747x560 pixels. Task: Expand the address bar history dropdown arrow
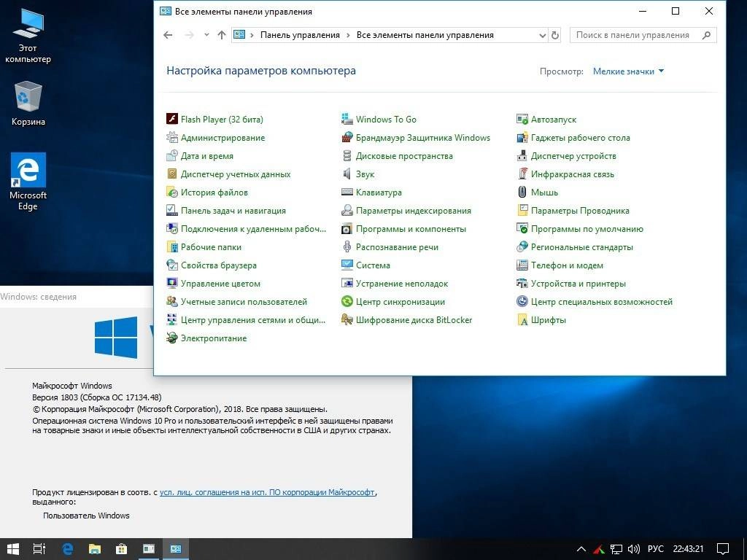[542, 35]
